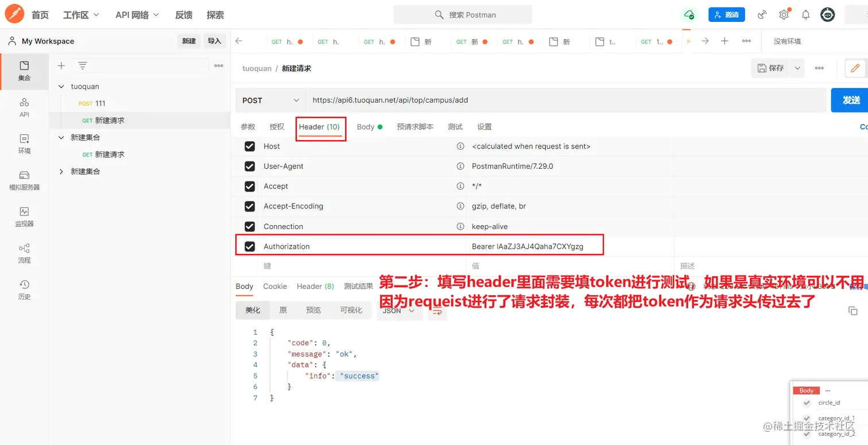
Task: Click the User-Agent header info icon
Action: click(460, 166)
